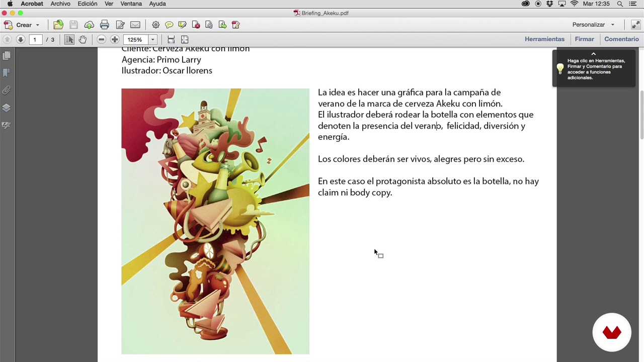Click the sentence 'Los colores deberán ser vivos'

pyautogui.click(x=374, y=159)
